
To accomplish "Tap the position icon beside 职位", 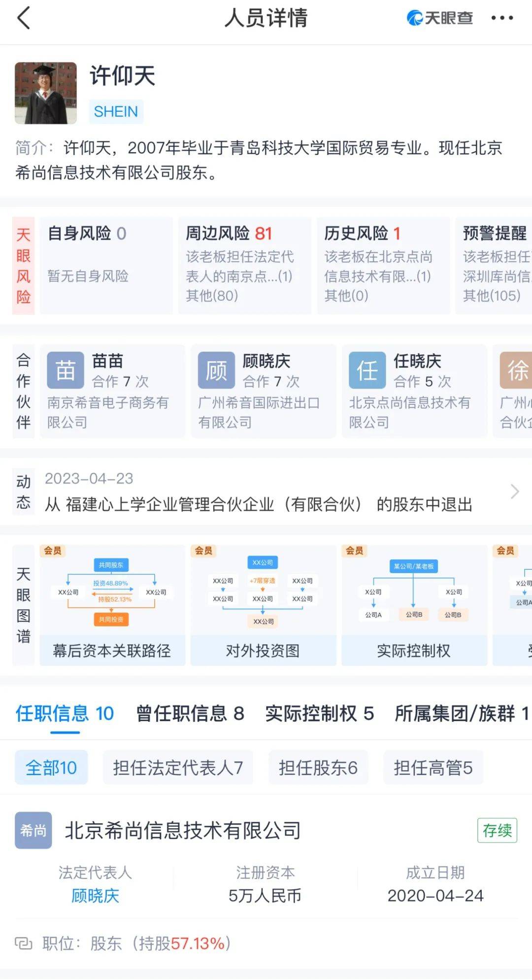I will 24,943.
